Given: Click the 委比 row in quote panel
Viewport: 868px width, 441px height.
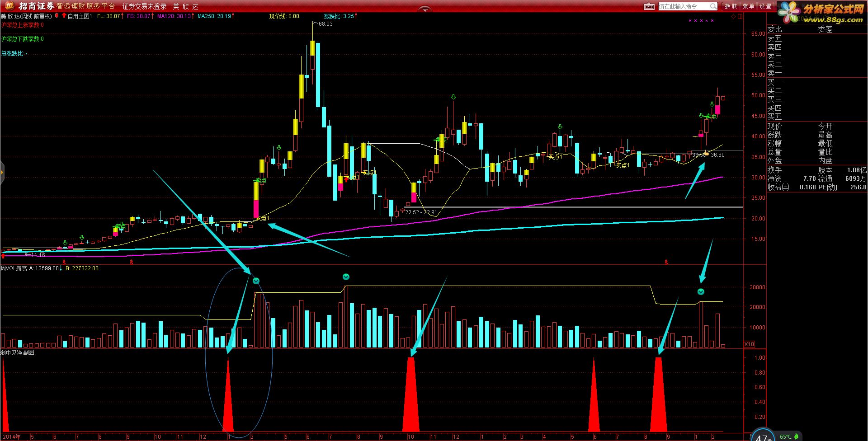Looking at the screenshot, I should pyautogui.click(x=774, y=29).
